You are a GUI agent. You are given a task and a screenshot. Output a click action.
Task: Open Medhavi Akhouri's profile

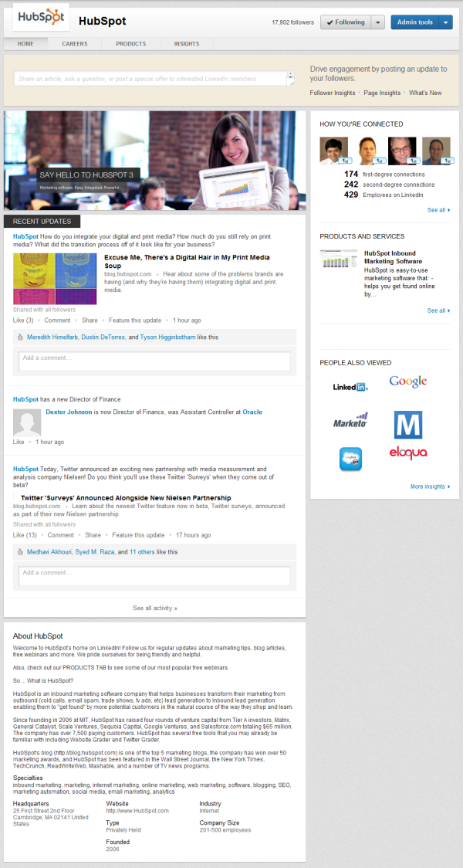point(50,552)
